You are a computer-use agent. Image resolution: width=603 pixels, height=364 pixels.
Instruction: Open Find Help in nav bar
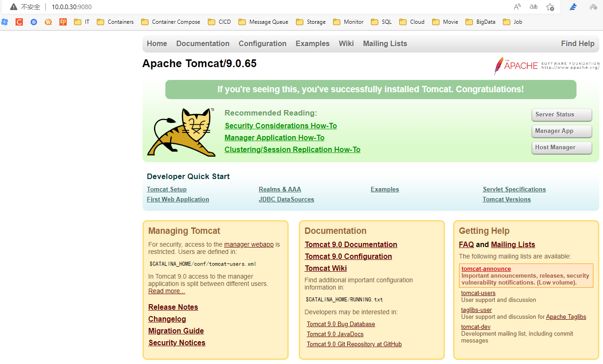pyautogui.click(x=578, y=43)
